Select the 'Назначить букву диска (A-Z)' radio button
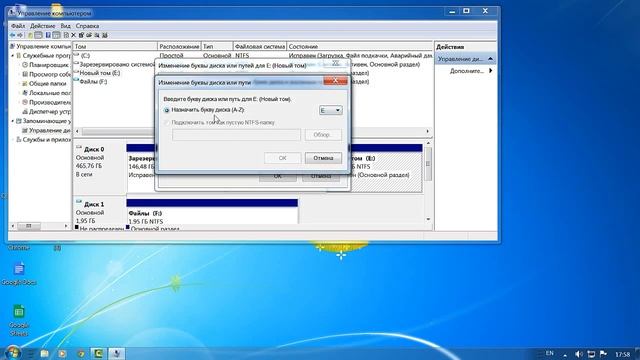The image size is (640, 360). (x=166, y=110)
